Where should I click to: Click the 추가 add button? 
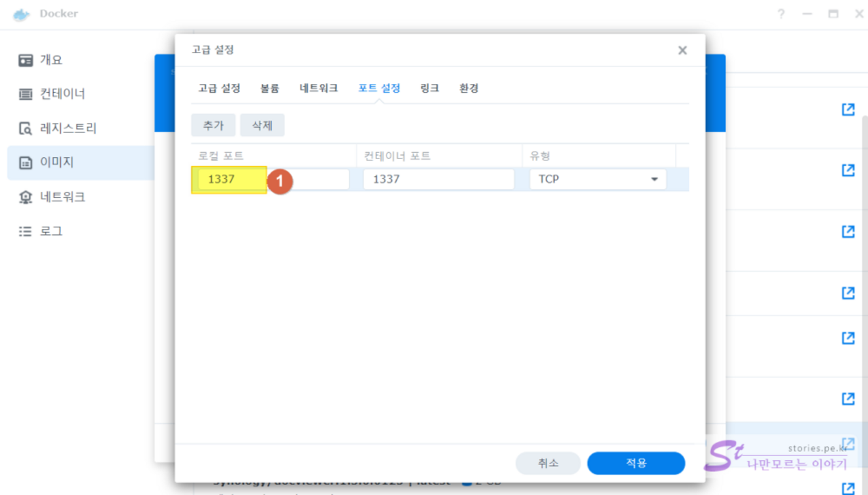click(x=213, y=126)
